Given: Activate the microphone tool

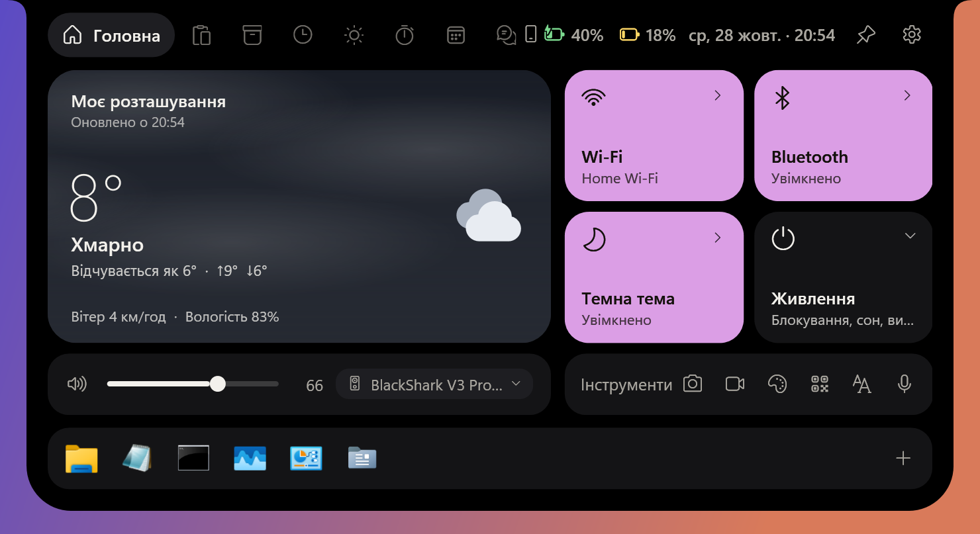Looking at the screenshot, I should (x=905, y=384).
